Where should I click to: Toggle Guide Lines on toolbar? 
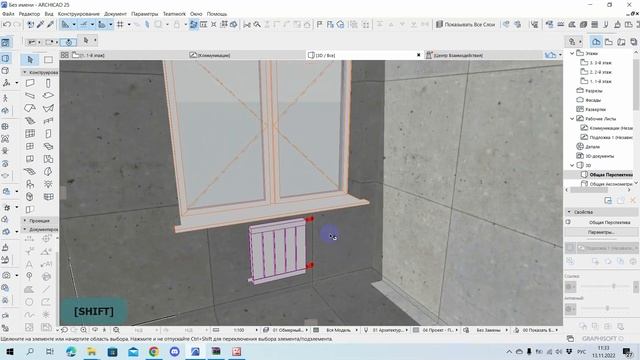click(x=65, y=24)
